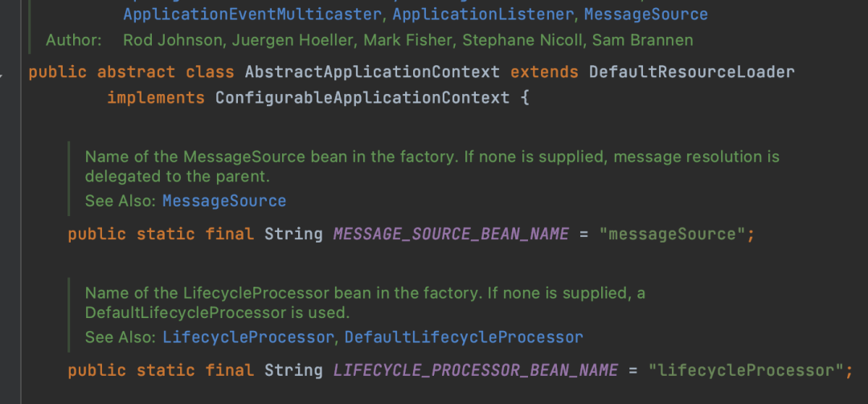Click the abstract keyword in class declaration
Screen dimensions: 868x404
[136, 72]
